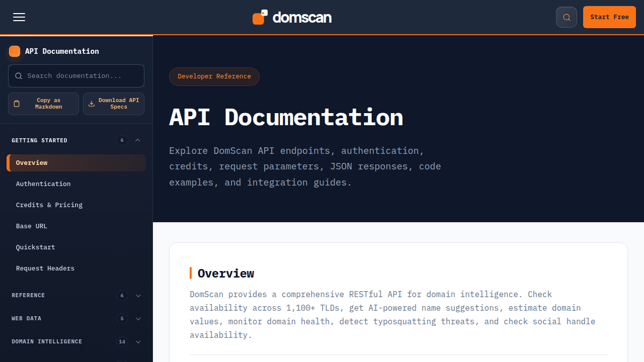The width and height of the screenshot is (644, 362).
Task: Click the orange API Documentation sidebar icon
Action: click(x=15, y=51)
